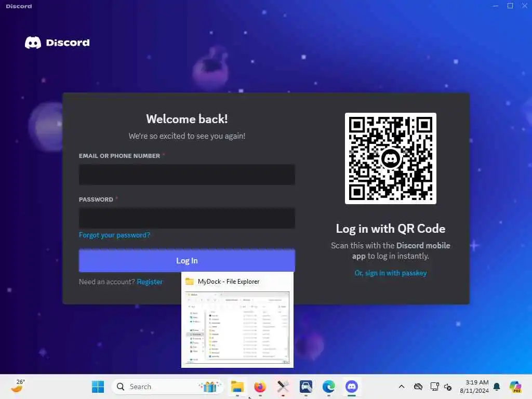Open the Register link
This screenshot has height=399, width=532.
pyautogui.click(x=150, y=282)
